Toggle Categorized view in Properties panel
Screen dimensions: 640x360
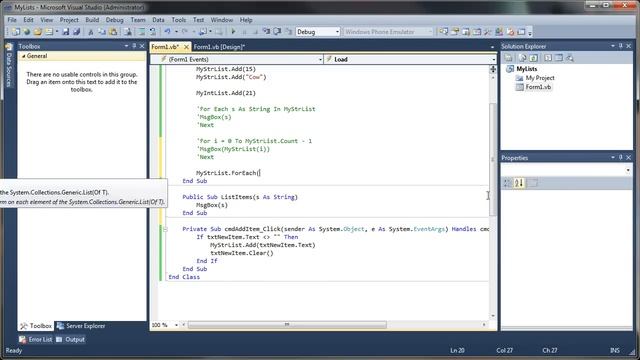click(x=507, y=183)
